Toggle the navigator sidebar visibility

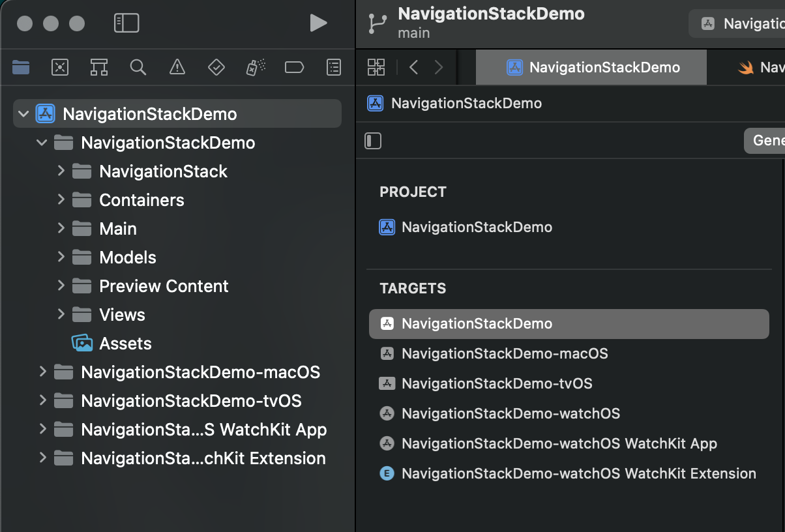coord(126,23)
